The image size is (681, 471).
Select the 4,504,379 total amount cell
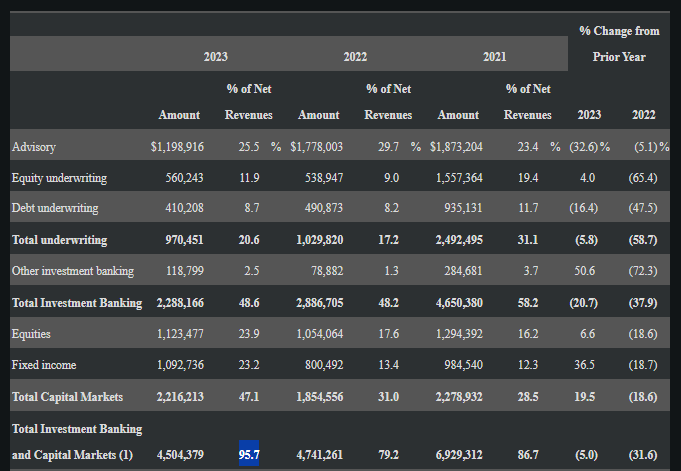180,455
